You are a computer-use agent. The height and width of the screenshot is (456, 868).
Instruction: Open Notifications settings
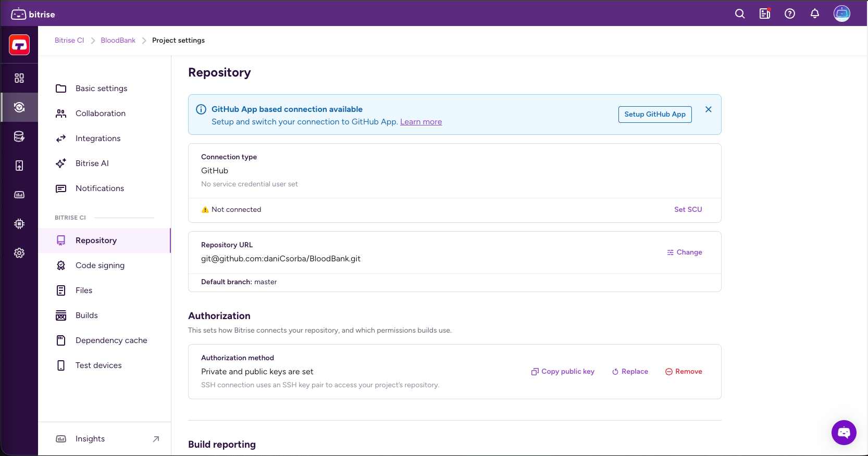pos(105,188)
